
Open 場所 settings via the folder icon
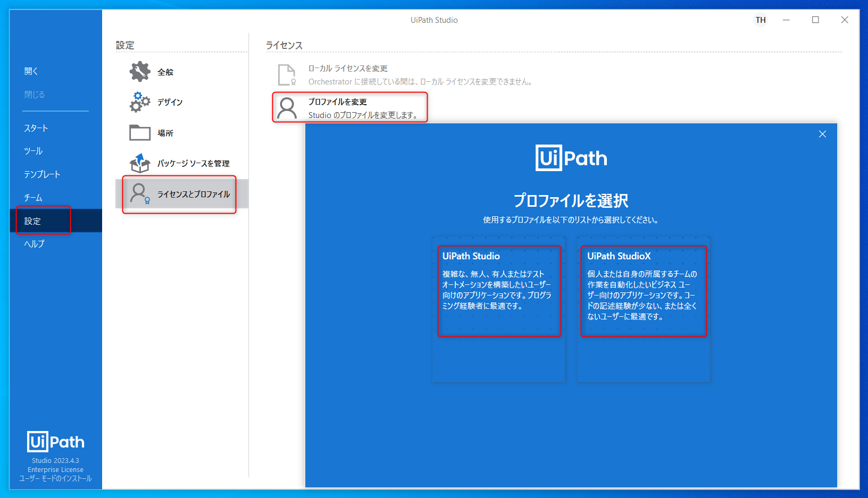tap(139, 132)
